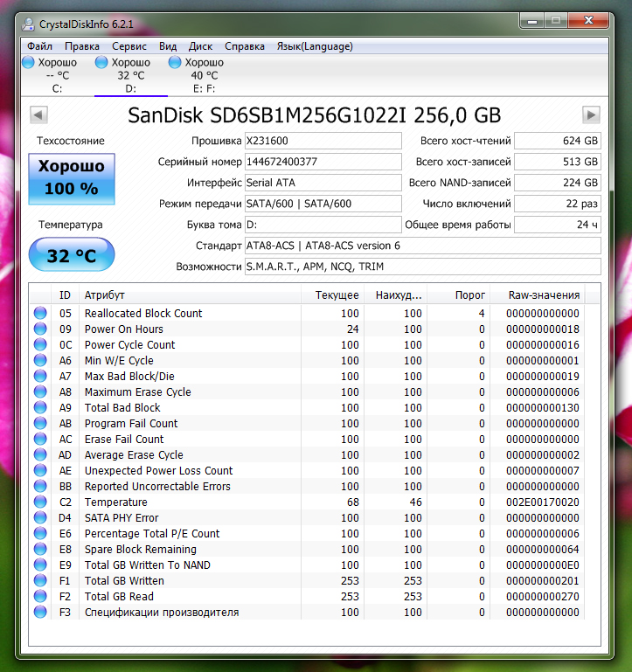
Task: Click raw value 002E00170020 in Temperature row
Action: [542, 502]
